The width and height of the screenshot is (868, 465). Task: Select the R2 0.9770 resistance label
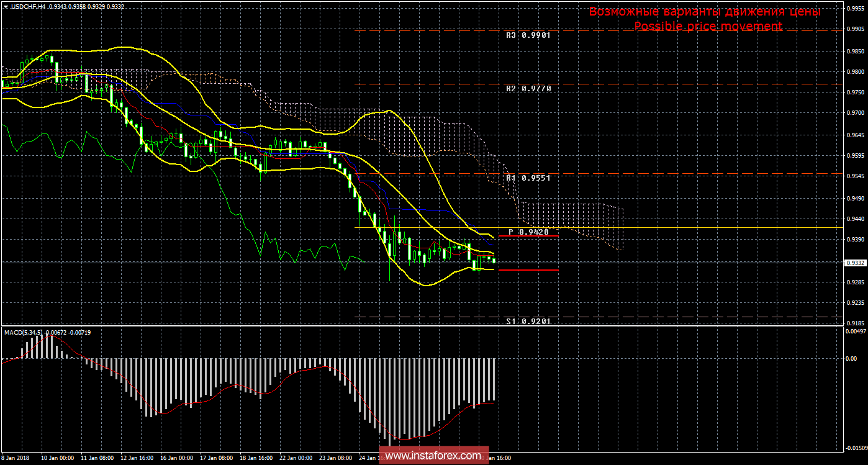pos(528,89)
